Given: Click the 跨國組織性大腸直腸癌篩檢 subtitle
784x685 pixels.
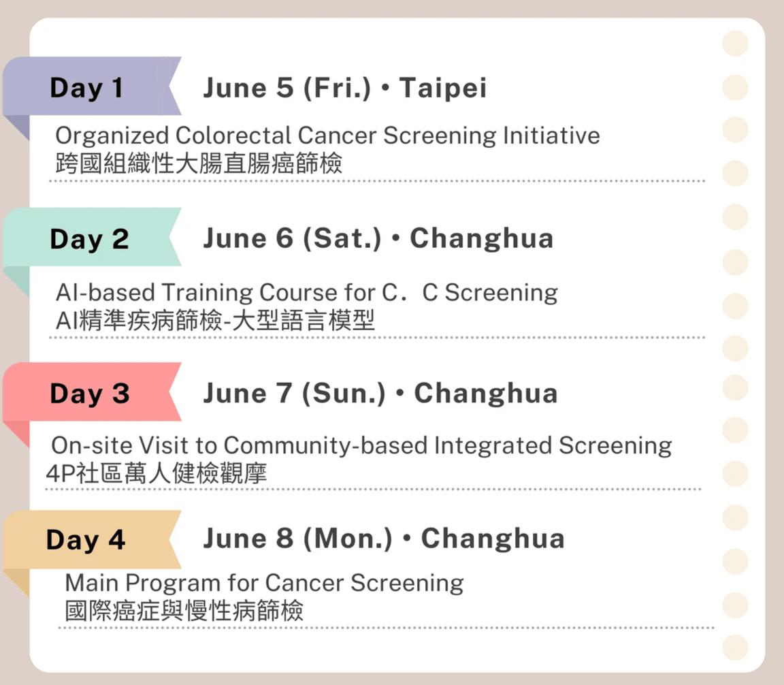Looking at the screenshot, I should (199, 163).
